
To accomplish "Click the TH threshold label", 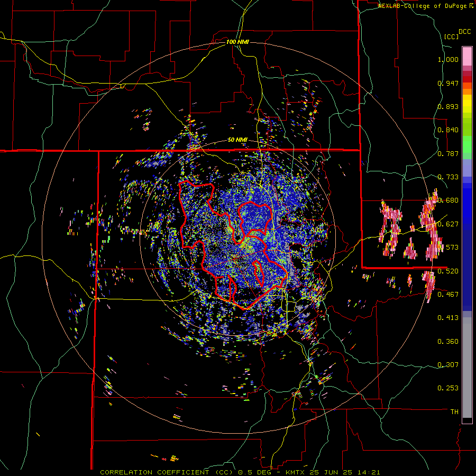I will [454, 412].
